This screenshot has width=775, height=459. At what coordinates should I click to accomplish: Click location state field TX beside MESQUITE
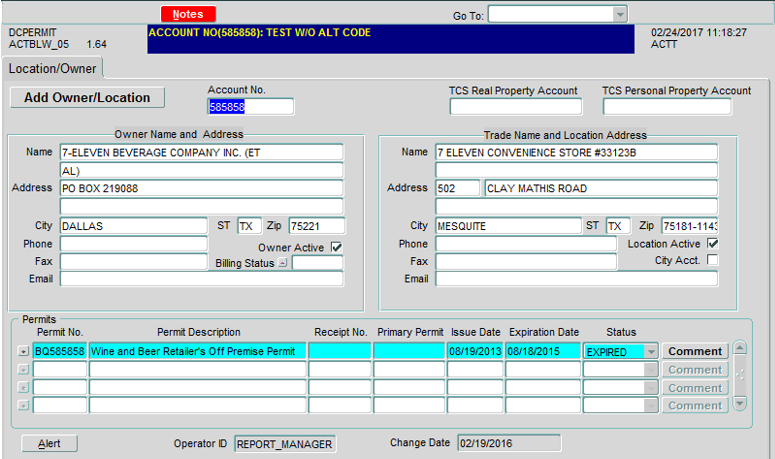click(618, 226)
